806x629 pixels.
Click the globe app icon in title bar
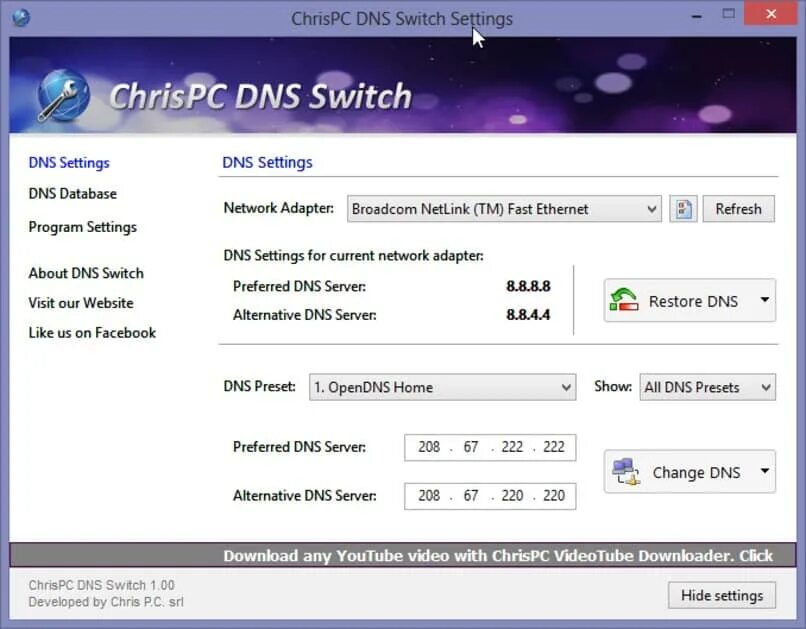coord(21,17)
